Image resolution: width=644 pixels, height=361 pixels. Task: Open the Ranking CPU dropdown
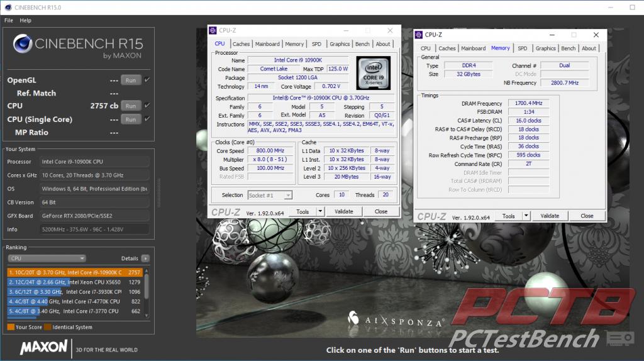[47, 258]
